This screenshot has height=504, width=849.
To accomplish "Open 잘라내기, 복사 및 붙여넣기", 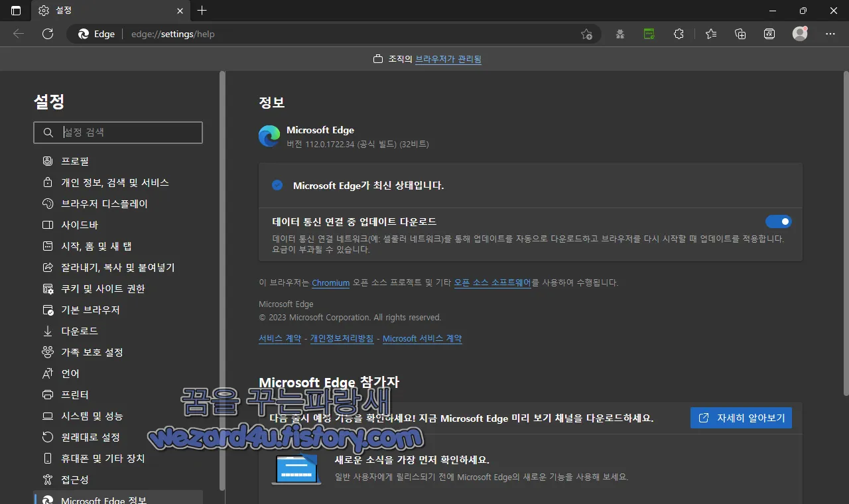I will [x=118, y=267].
